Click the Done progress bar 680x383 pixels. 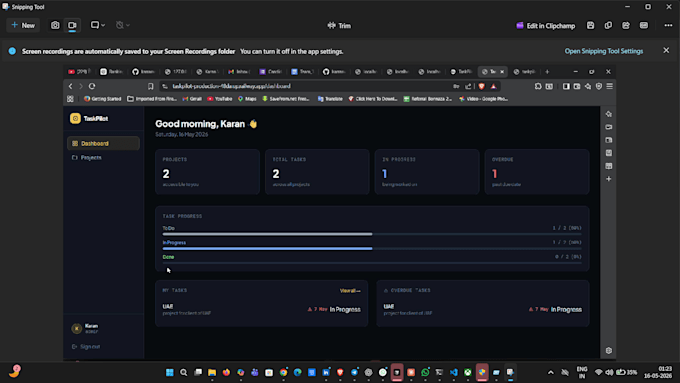372,263
